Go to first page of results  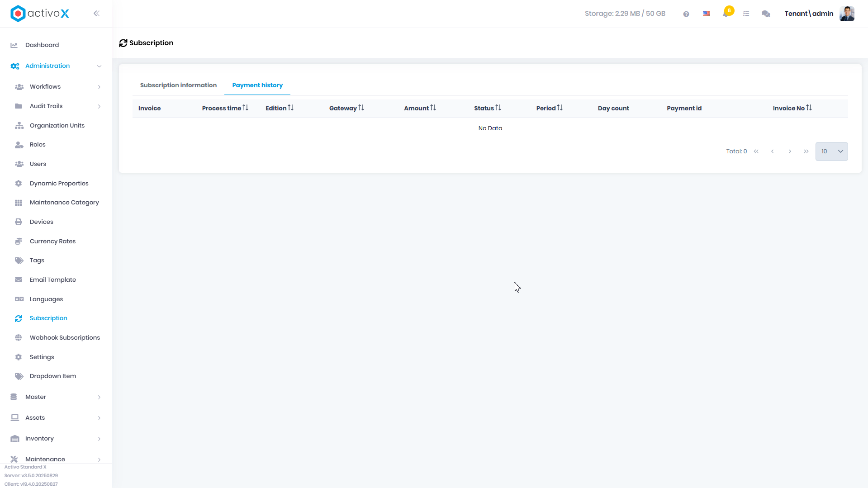[756, 152]
